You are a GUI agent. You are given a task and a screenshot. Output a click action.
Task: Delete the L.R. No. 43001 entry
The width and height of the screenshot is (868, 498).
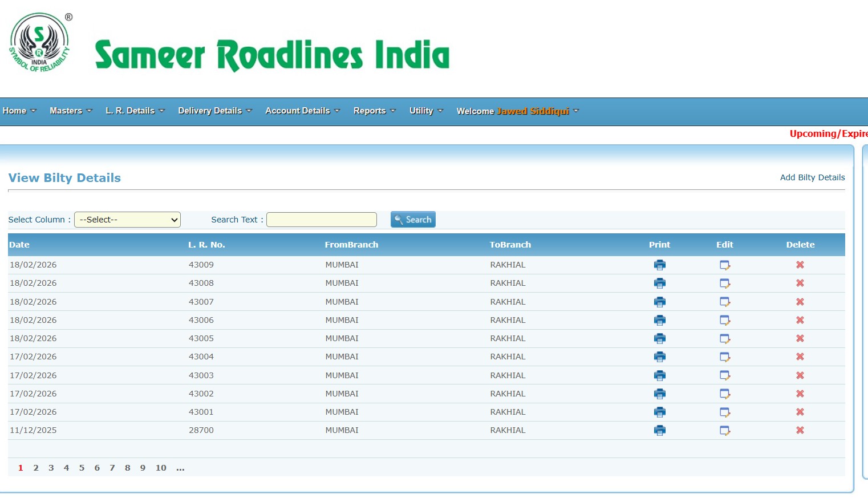pyautogui.click(x=800, y=412)
